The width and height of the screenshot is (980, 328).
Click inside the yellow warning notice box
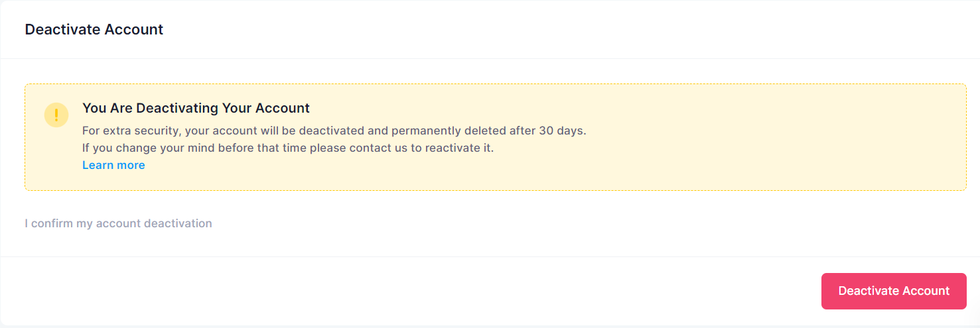[x=496, y=137]
